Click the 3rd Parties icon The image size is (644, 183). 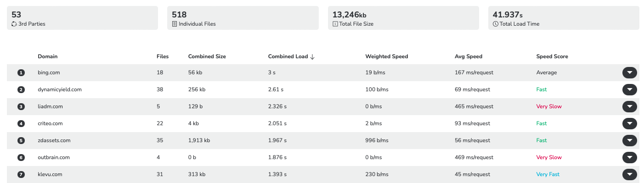tap(14, 24)
